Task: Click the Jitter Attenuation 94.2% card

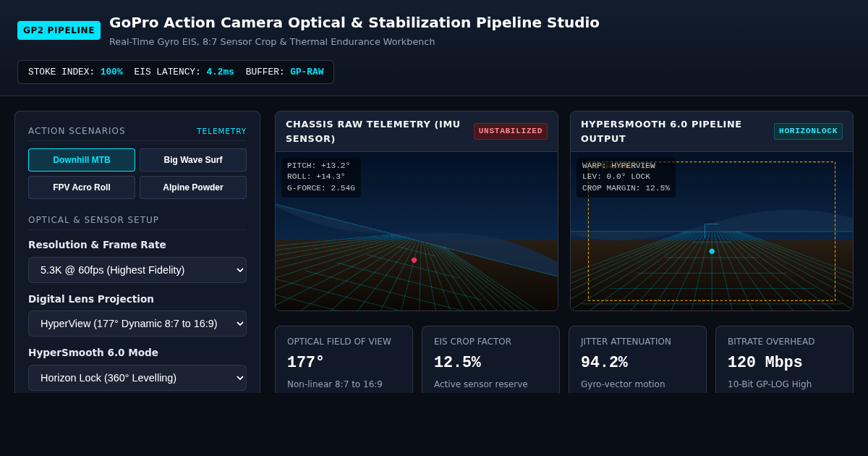Action: point(637,360)
